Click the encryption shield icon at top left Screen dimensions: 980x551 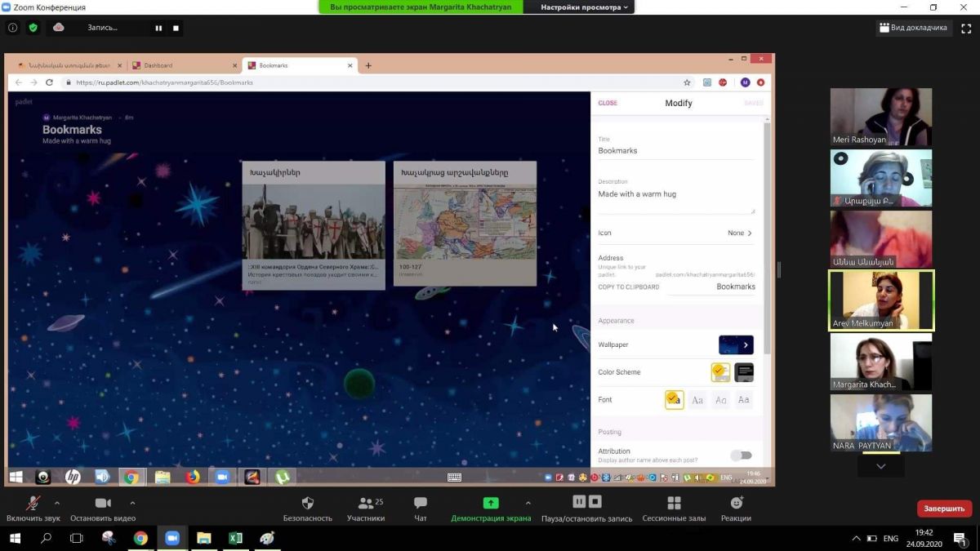(33, 27)
